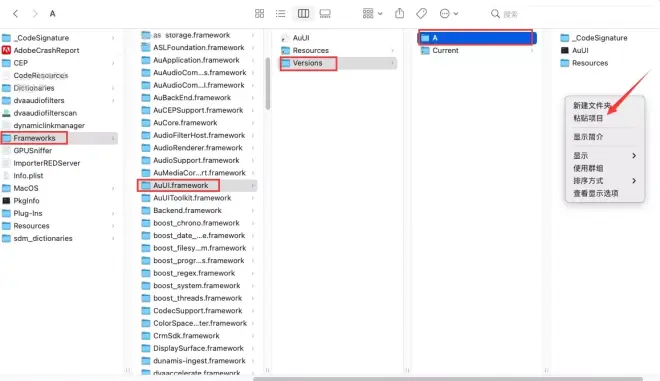Click the horizontal scrollbar at bottom

tap(448, 378)
